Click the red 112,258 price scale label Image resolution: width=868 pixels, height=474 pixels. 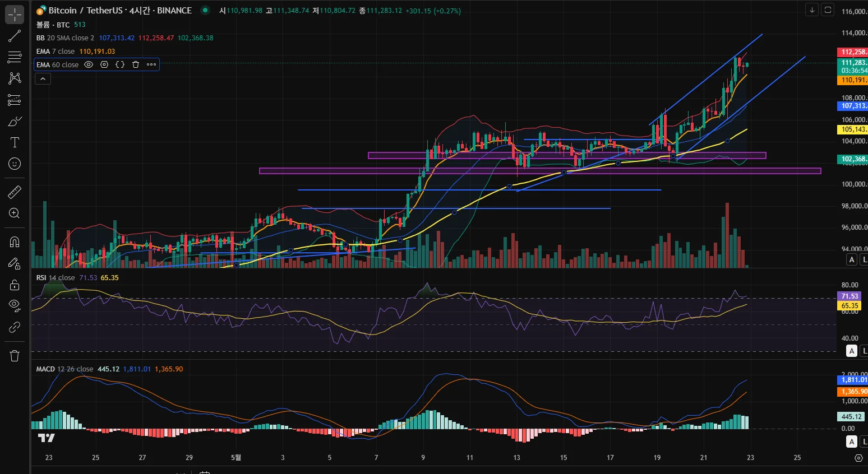click(x=853, y=52)
